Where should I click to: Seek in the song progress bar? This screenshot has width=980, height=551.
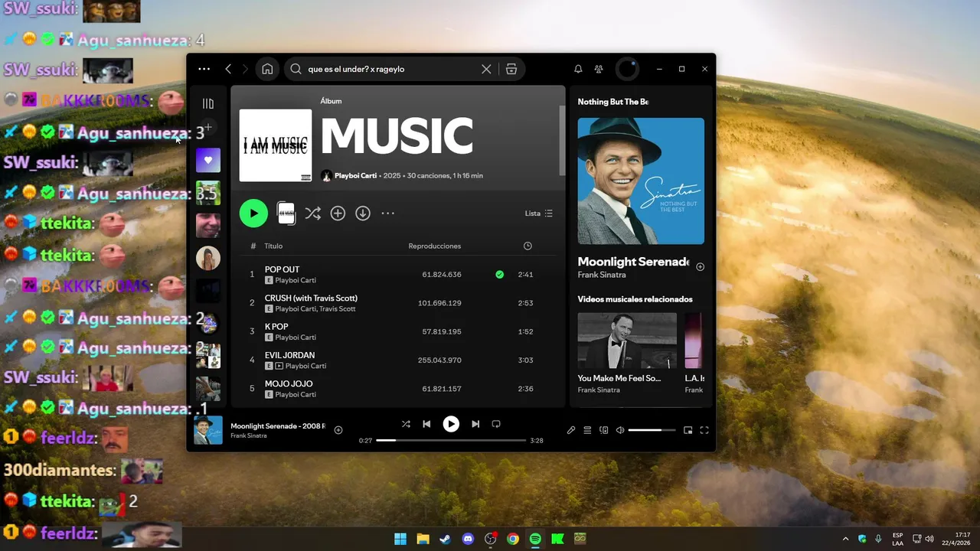pos(451,441)
